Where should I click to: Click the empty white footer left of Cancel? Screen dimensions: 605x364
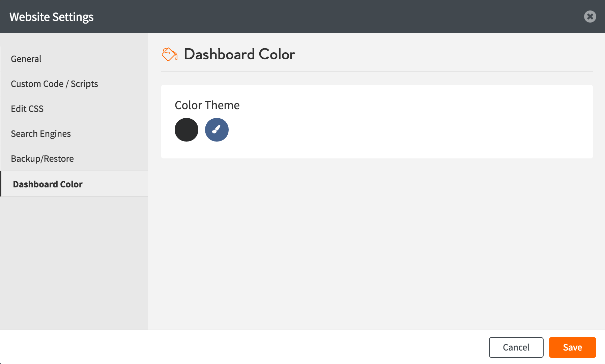tap(236, 347)
